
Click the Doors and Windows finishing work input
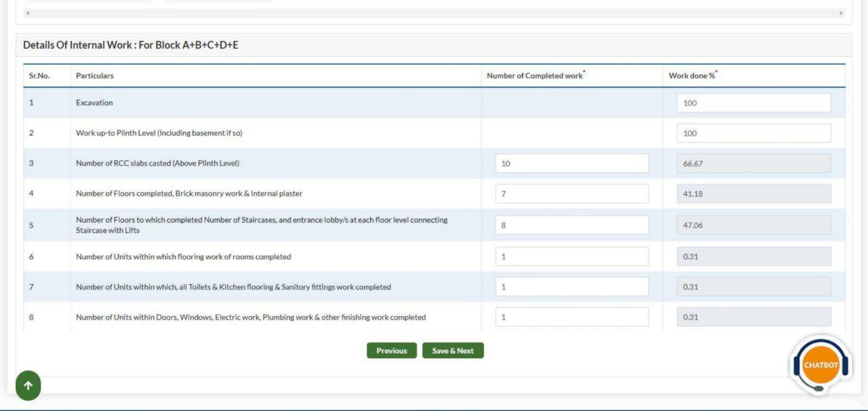(x=571, y=317)
